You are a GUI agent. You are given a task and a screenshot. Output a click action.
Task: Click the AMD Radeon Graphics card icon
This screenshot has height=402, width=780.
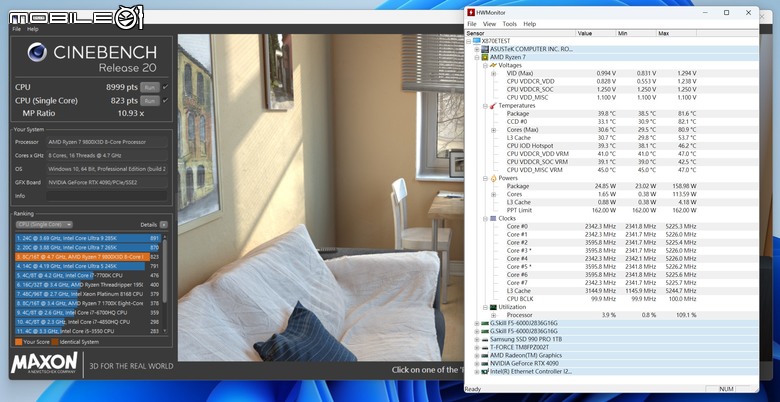pos(485,355)
